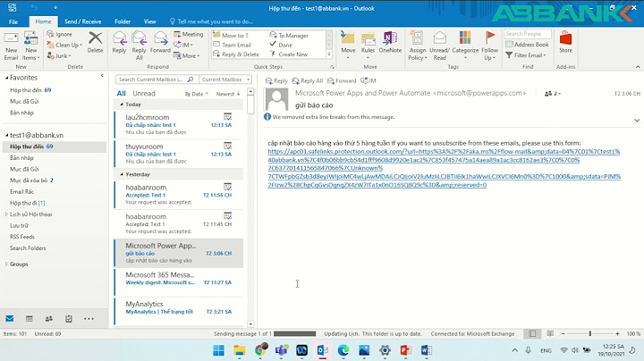Open the Store add-ins
Image resolution: width=644 pixels, height=361 pixels.
coord(565,43)
